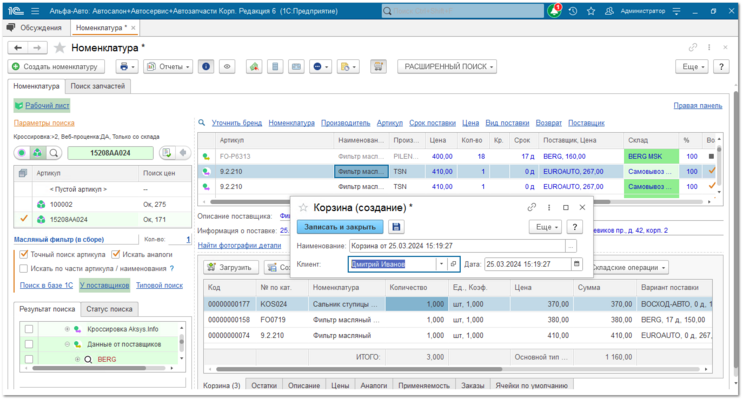Open the main toolbar Еще menu
This screenshot has height=400, width=743.
pyautogui.click(x=693, y=67)
